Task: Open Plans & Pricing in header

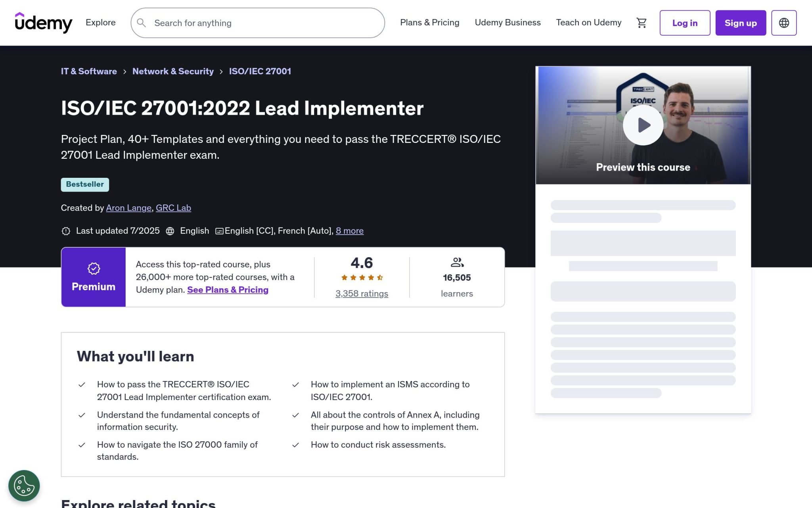Action: (429, 23)
